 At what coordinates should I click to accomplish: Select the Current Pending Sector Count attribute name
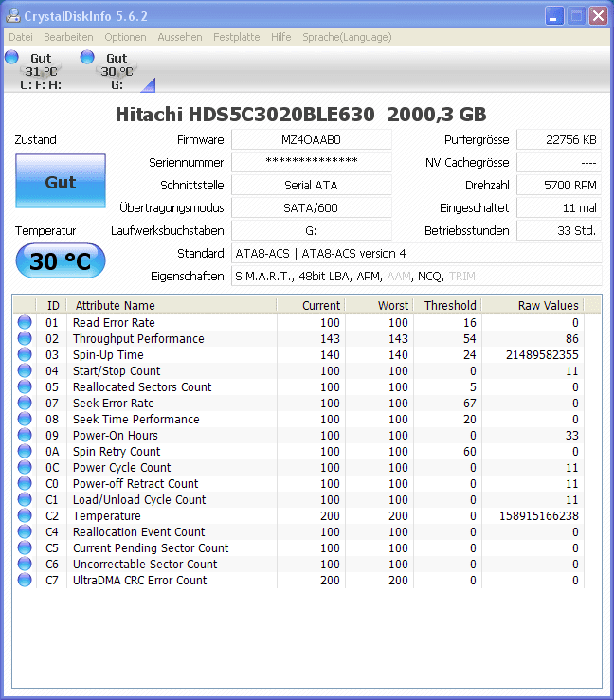click(151, 548)
